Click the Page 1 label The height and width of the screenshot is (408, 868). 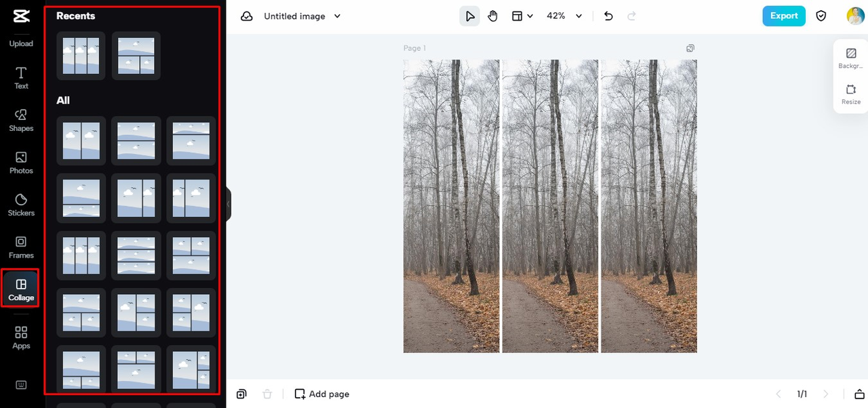click(x=415, y=48)
